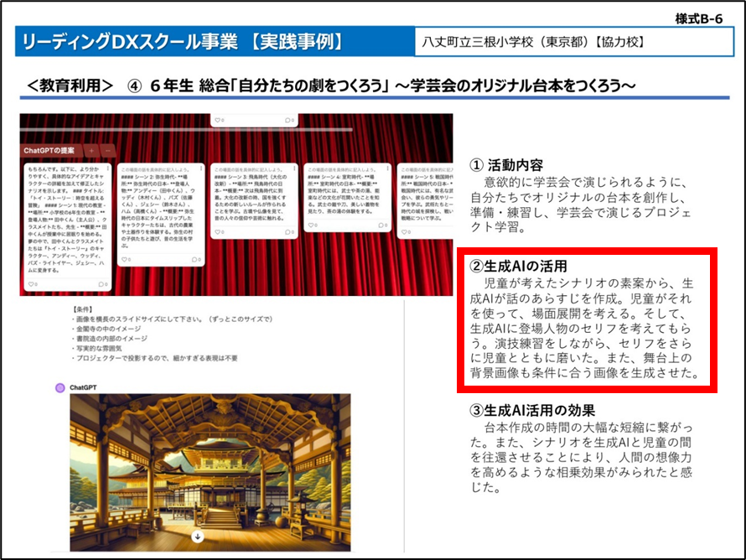This screenshot has height=560, width=746.
Task: Open comments on シーン 3 飛鳥時代 card
Action: (x=289, y=231)
